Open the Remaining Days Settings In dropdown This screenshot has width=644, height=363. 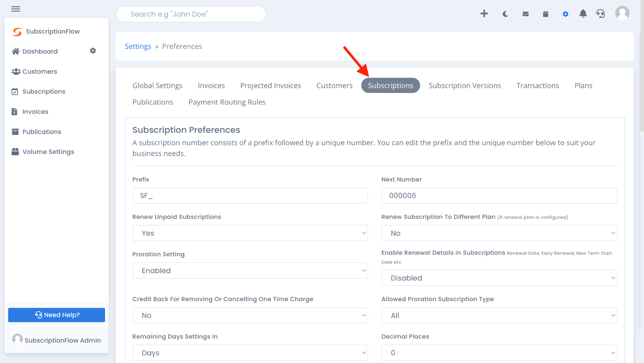(250, 353)
